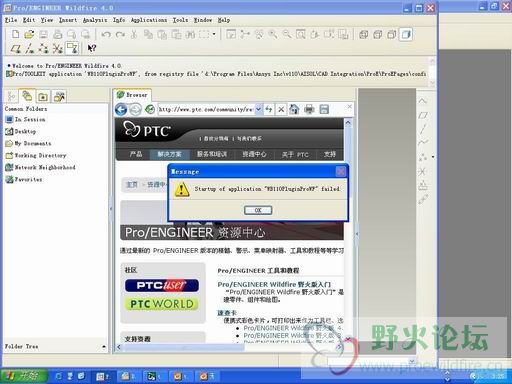The width and height of the screenshot is (512, 384).
Task: Switch model display to Shading
Action: point(406,34)
